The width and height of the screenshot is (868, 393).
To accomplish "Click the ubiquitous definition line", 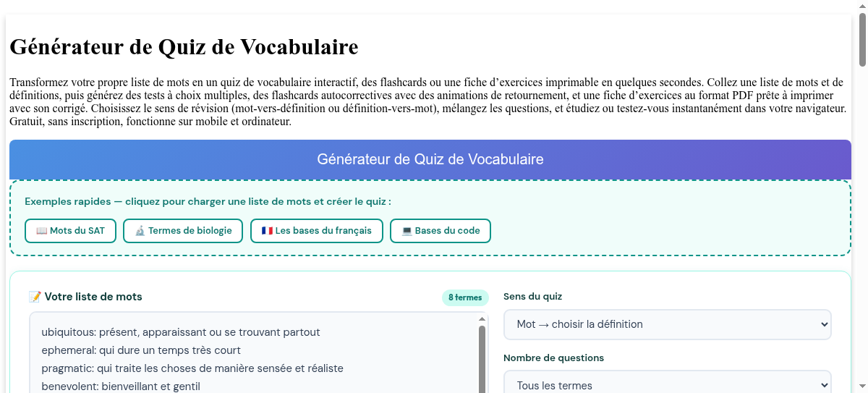I will coord(181,332).
